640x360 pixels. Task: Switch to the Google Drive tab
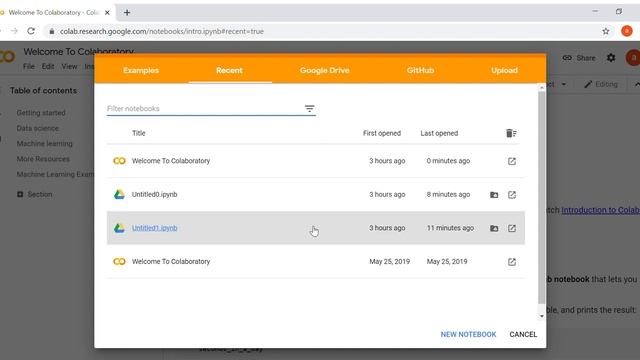(x=324, y=70)
